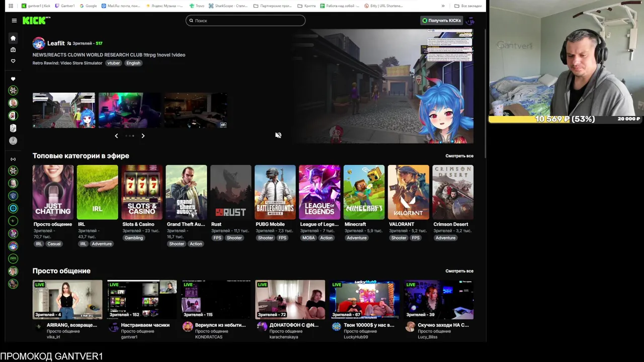Click the MOBA tag under League of Legends

tap(308, 238)
